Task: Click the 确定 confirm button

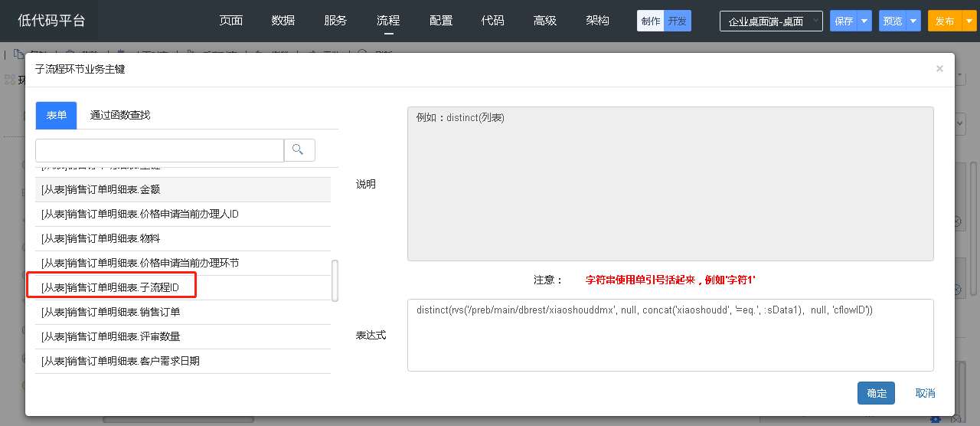Action: point(876,393)
